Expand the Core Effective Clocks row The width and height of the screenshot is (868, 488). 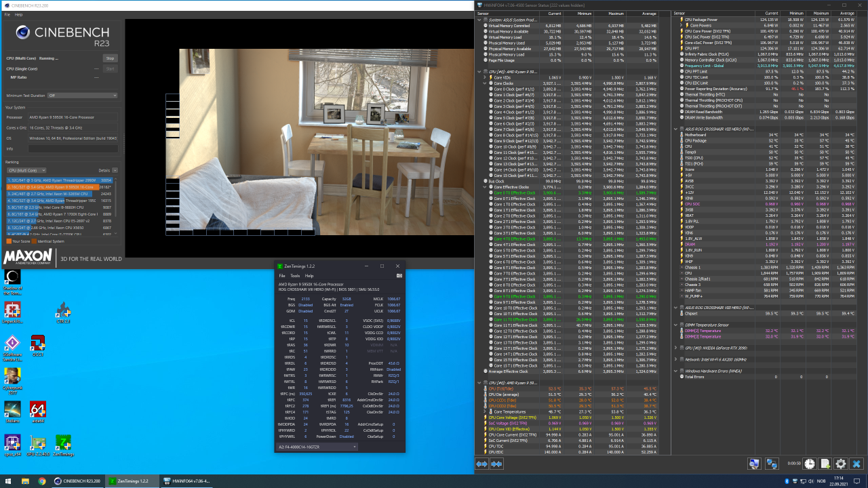tap(486, 187)
